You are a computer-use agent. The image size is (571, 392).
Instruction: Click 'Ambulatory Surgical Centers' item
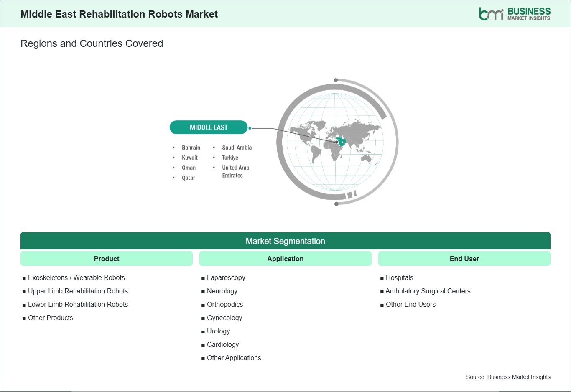[x=428, y=291]
